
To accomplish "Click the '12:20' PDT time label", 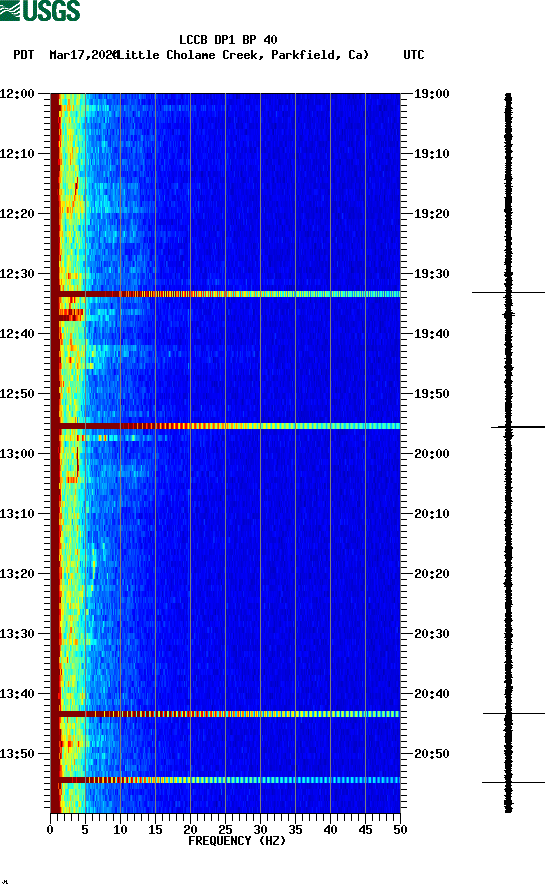I will coord(17,214).
